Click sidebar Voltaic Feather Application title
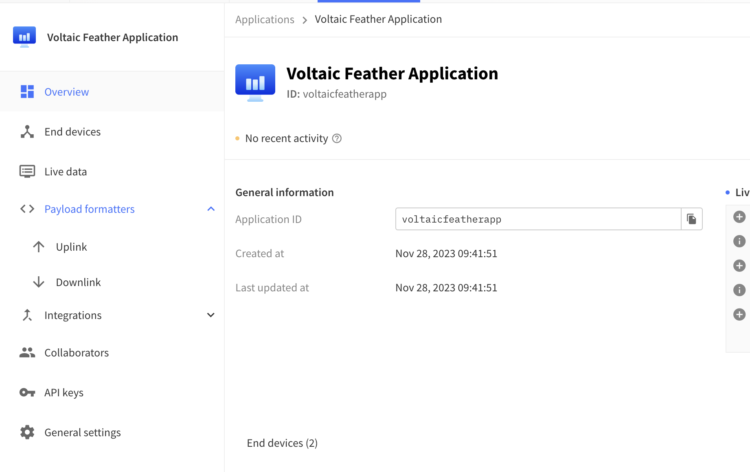Viewport: 750px width, 472px height. (x=112, y=37)
